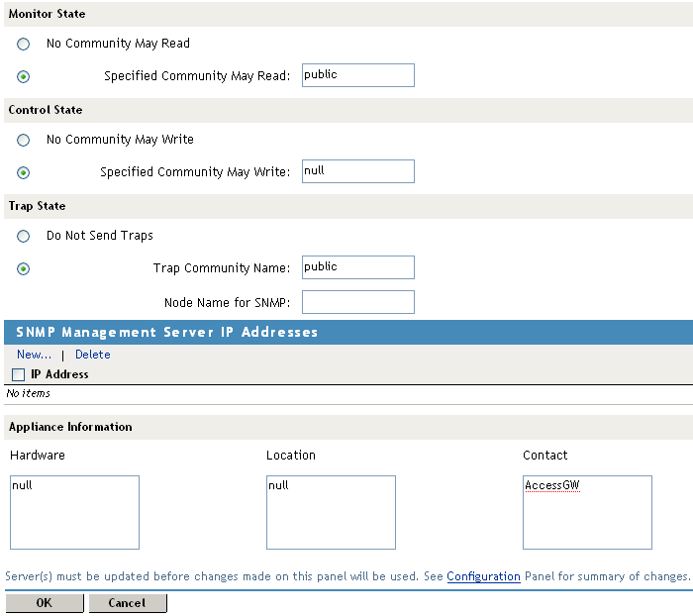Click the Appliance Information heading

coord(70,427)
